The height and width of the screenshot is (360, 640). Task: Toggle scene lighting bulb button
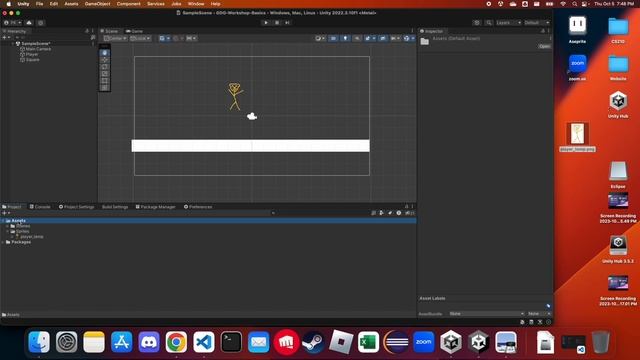click(x=345, y=38)
